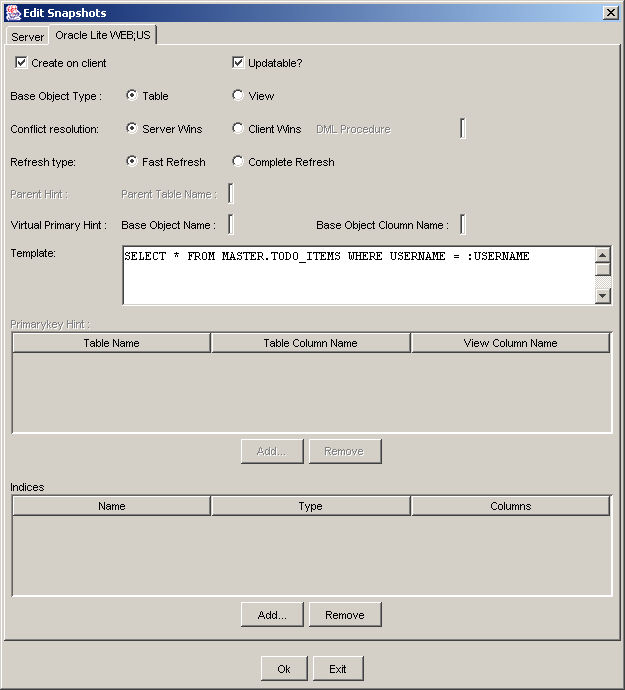Focus the Base Object Name field
625x690 pixels.
point(231,224)
